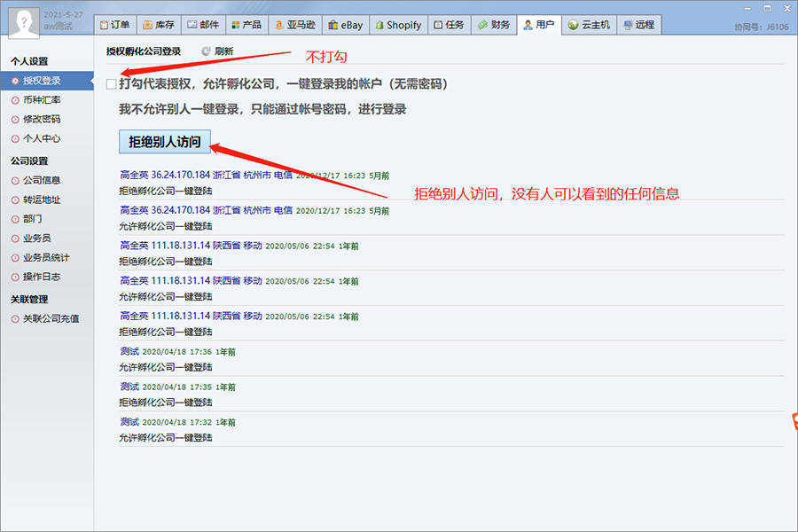
Task: Click the 协同号: J6106 label
Action: [x=762, y=27]
